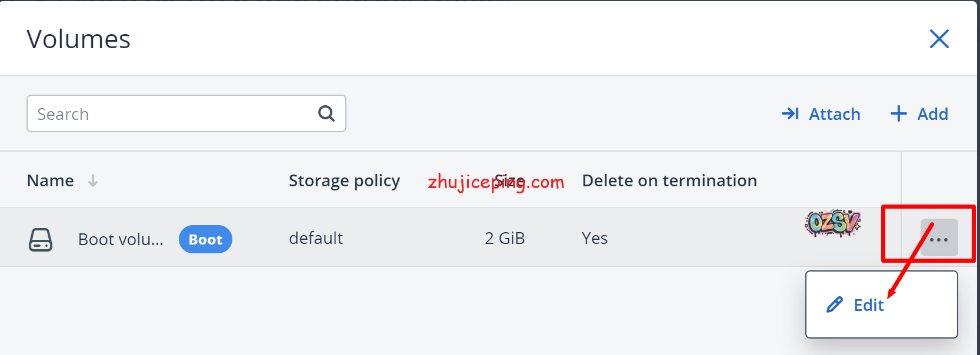
Task: Click the pencil Edit icon
Action: click(834, 304)
